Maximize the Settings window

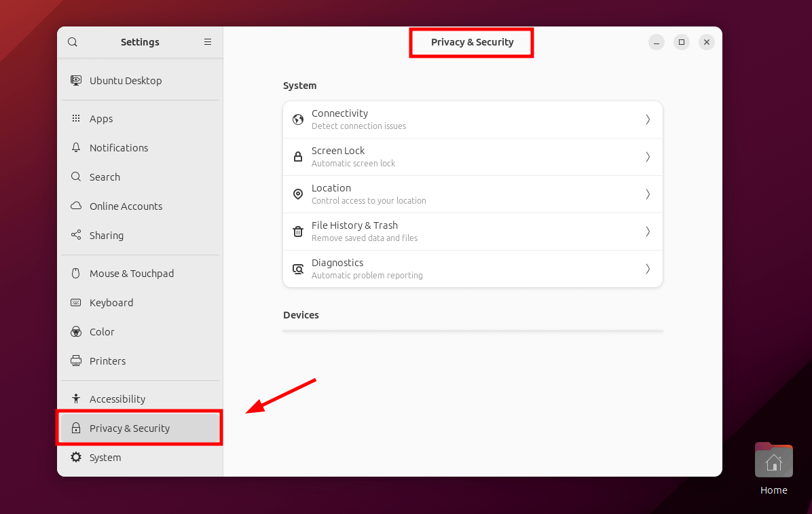681,42
